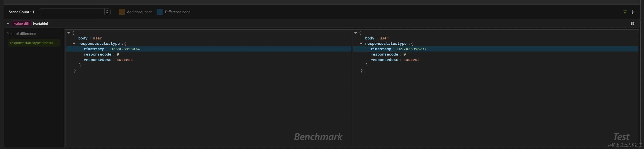Click the pink value diff tag
This screenshot has height=149, width=644.
click(x=22, y=23)
